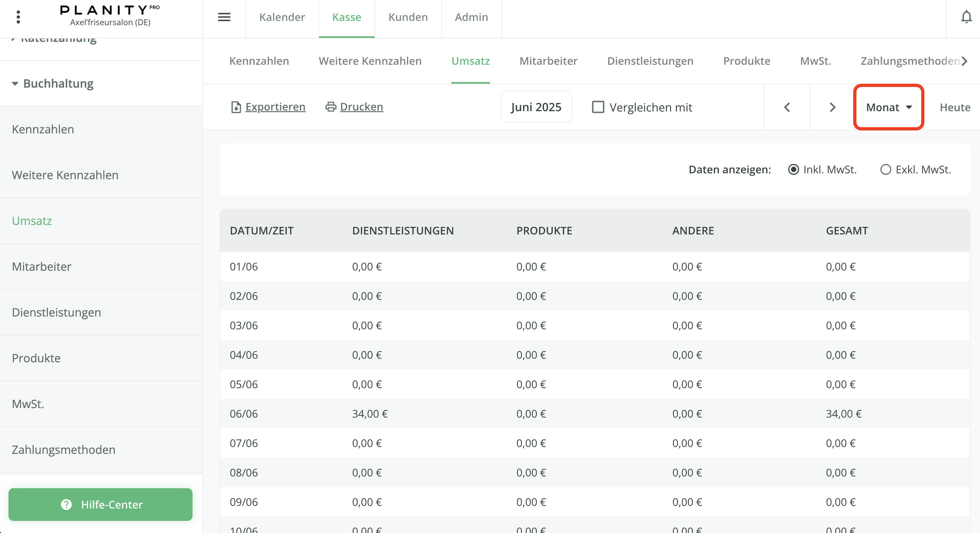The height and width of the screenshot is (533, 980).
Task: Click the hamburger navigation menu
Action: [x=225, y=17]
